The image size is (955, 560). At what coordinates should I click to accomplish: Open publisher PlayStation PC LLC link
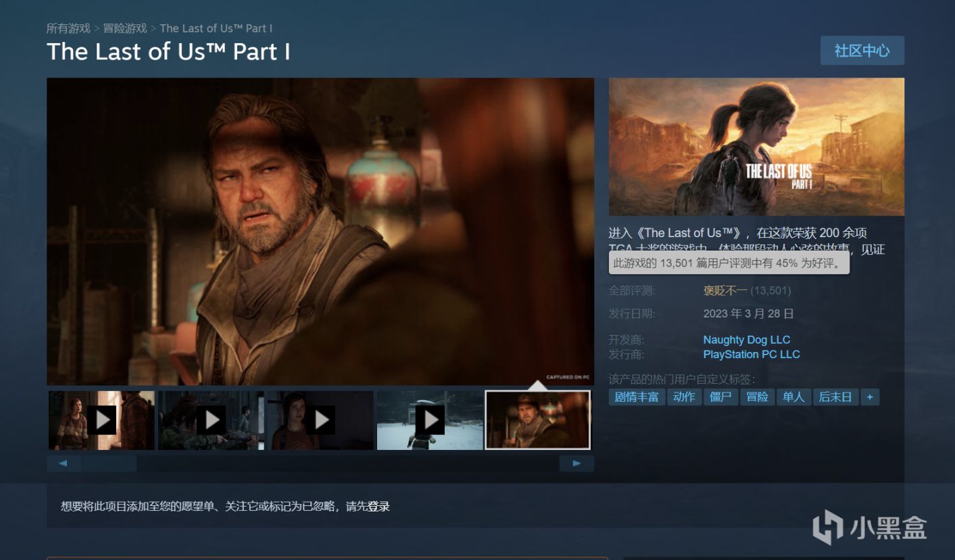click(x=752, y=355)
